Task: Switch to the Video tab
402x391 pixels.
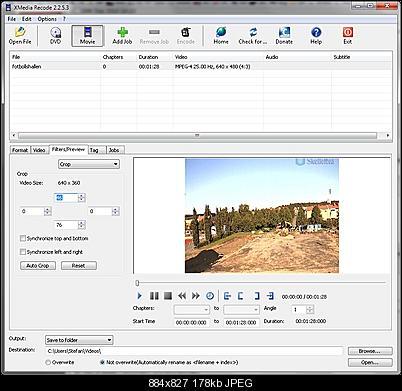Action: click(39, 150)
